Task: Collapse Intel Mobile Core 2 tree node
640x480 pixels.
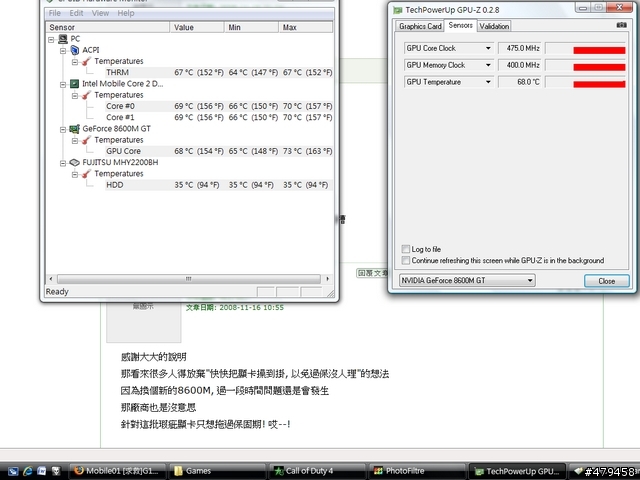Action: click(x=63, y=84)
